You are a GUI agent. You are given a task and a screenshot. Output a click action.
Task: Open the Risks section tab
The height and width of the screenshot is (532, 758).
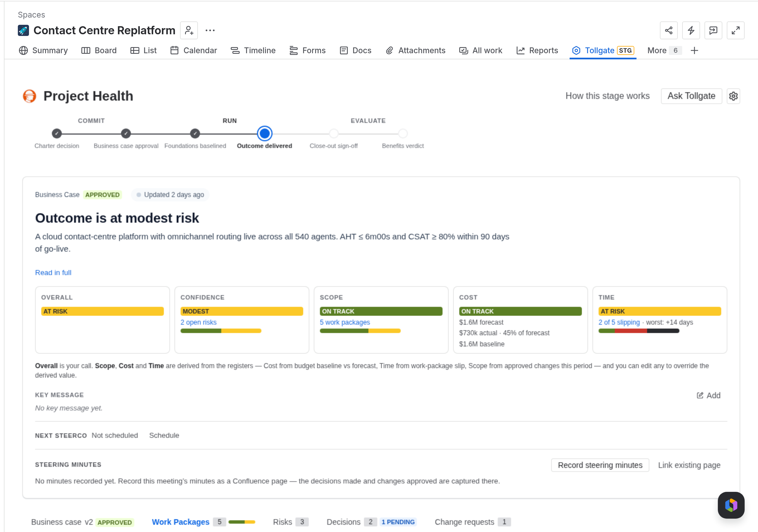[291, 522]
